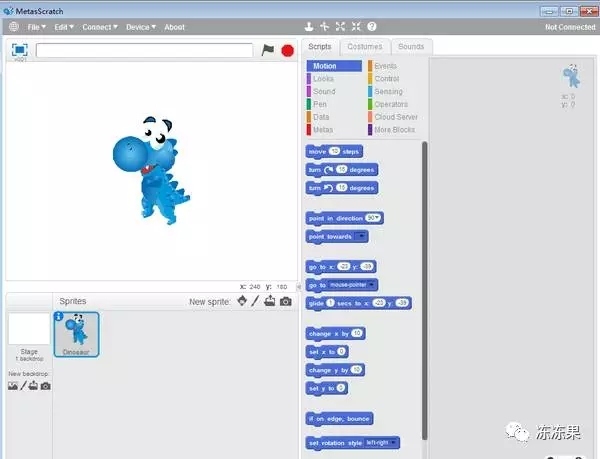The height and width of the screenshot is (459, 600).
Task: Open the Connect menu
Action: [x=100, y=27]
